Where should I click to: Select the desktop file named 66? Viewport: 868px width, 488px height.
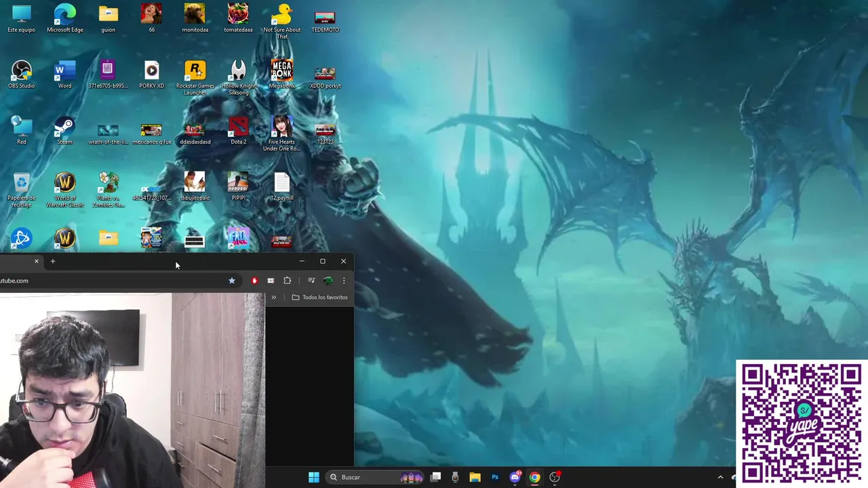coord(151,18)
